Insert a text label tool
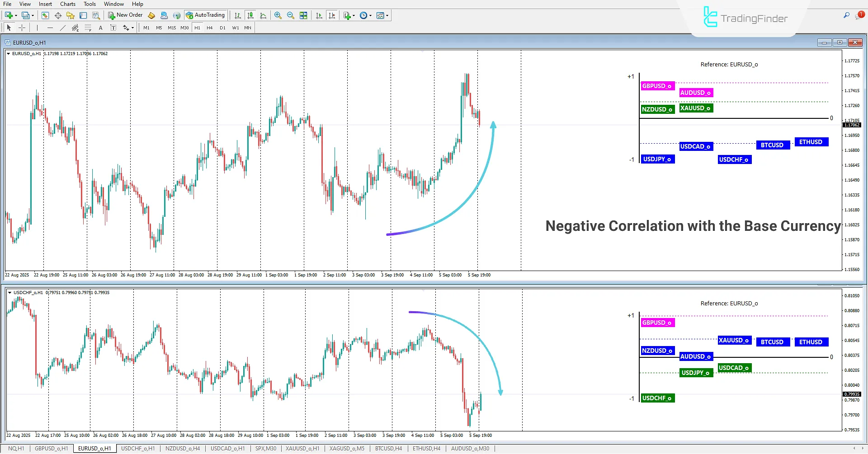Viewport: 868px width, 454px height. pyautogui.click(x=113, y=28)
